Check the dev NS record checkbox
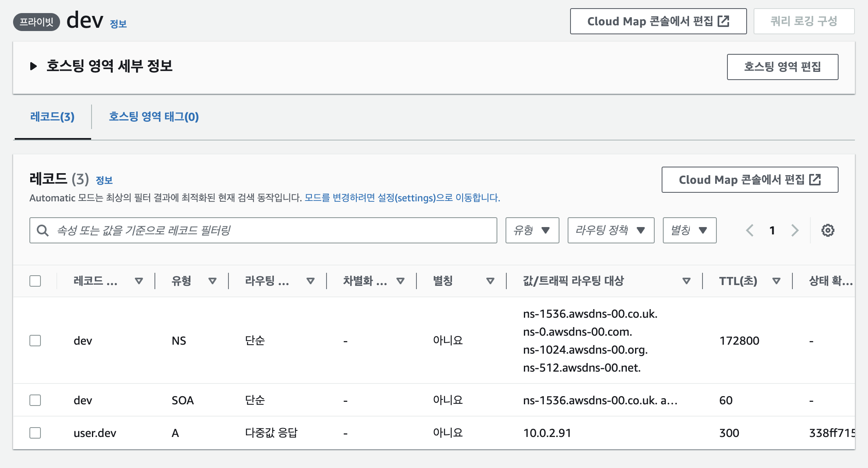 [x=35, y=341]
